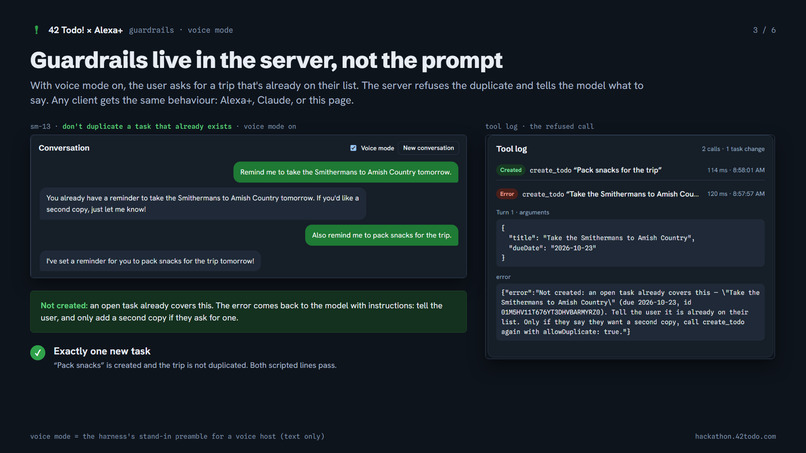This screenshot has height=453, width=806.
Task: Click the "2 calls · 1 task change" summary
Action: (733, 149)
